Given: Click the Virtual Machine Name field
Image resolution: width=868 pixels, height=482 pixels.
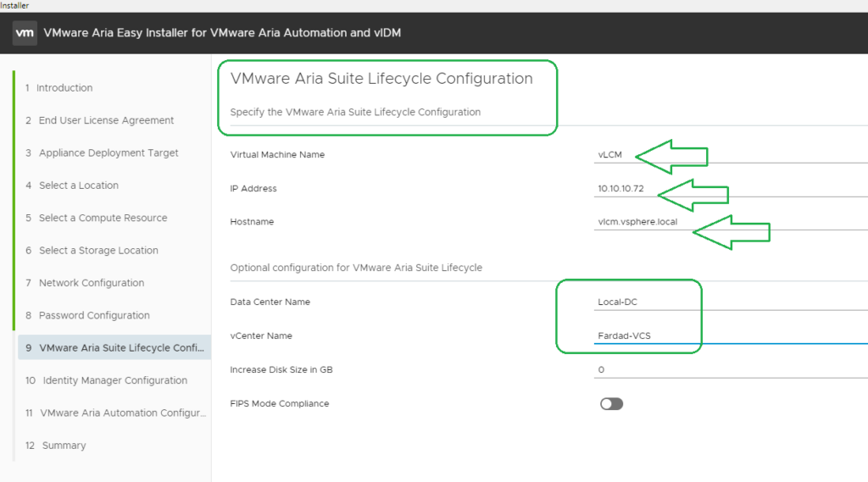Looking at the screenshot, I should coord(731,155).
